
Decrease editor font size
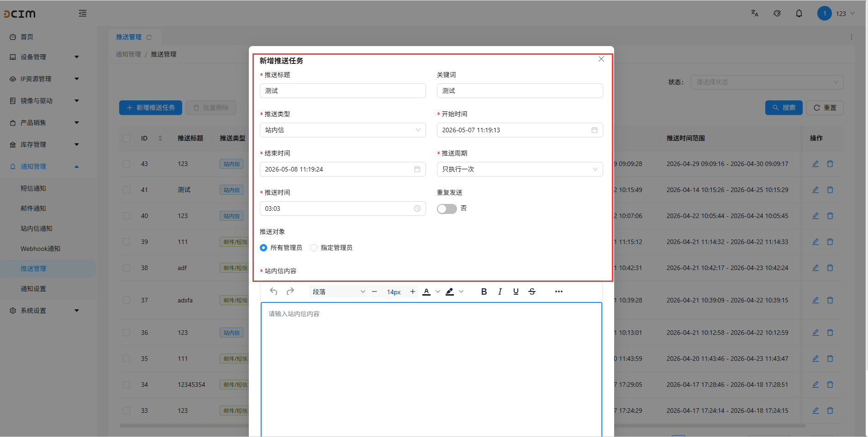click(374, 291)
